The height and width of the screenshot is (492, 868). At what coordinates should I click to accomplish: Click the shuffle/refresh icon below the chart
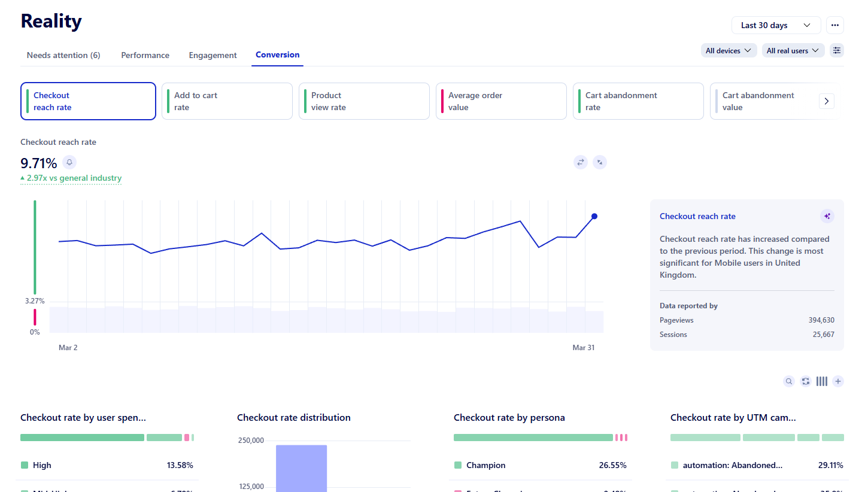(x=805, y=381)
